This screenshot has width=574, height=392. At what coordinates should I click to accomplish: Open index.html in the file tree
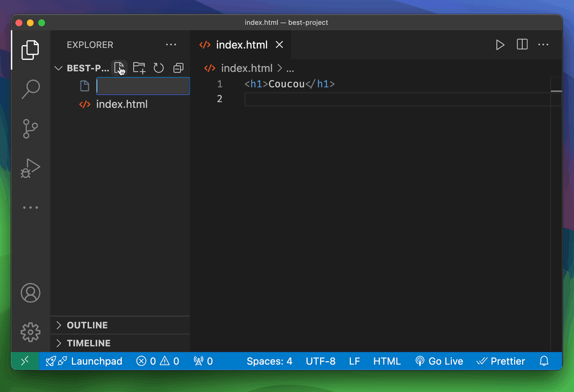pos(122,104)
